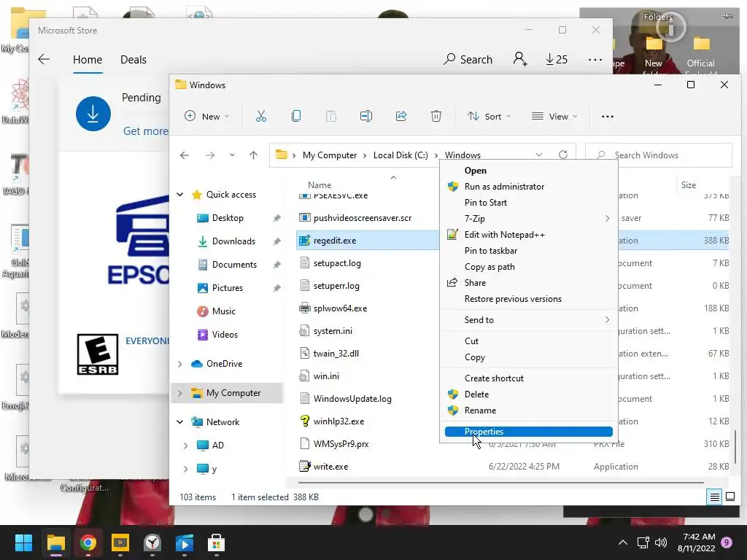This screenshot has width=747, height=560.
Task: Choose Copy as path
Action: [529, 267]
